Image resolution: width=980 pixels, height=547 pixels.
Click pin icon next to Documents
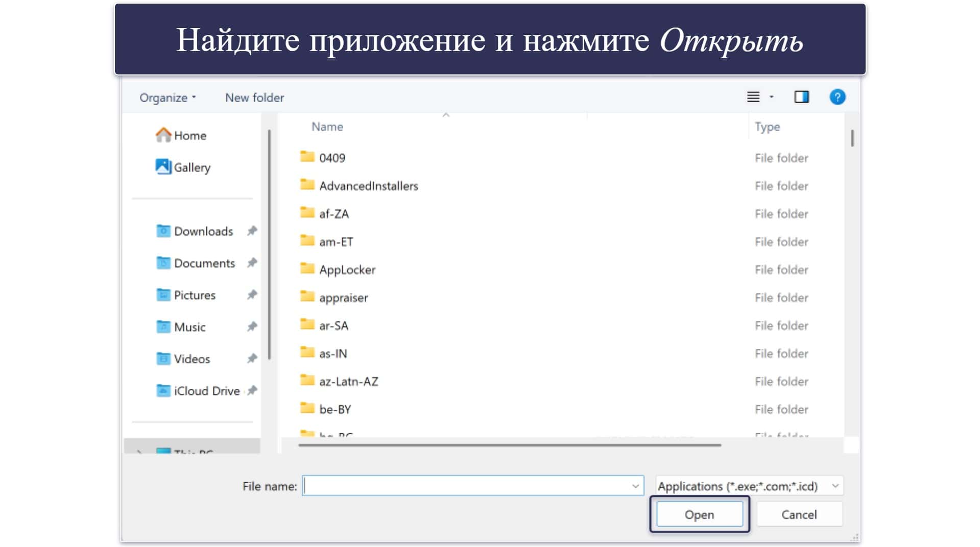coord(252,263)
